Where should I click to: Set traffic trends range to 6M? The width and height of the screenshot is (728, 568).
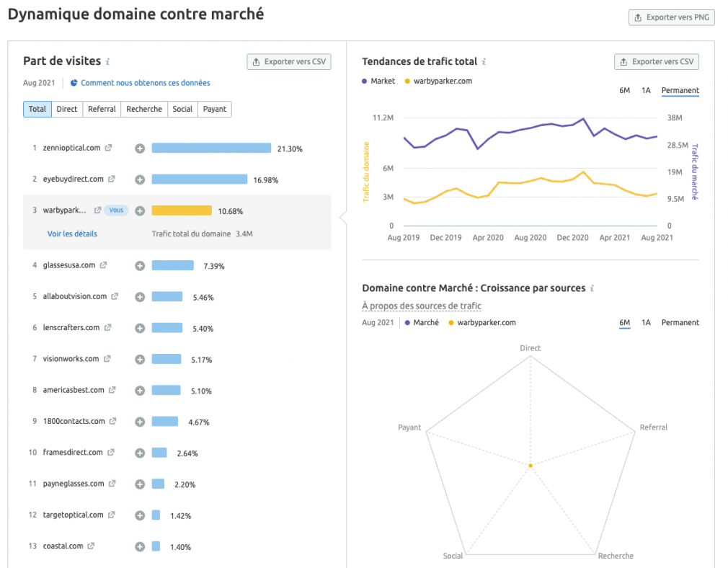[624, 90]
